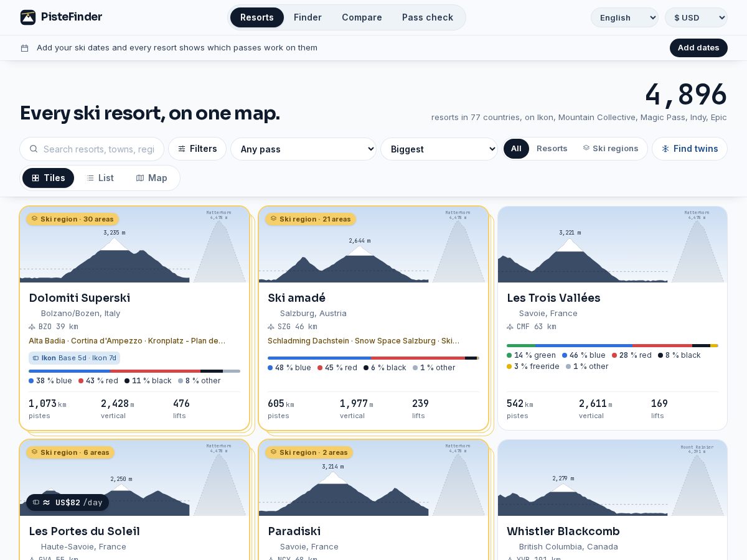Open the Any pass dropdown
This screenshot has height=560, width=747.
(x=303, y=149)
